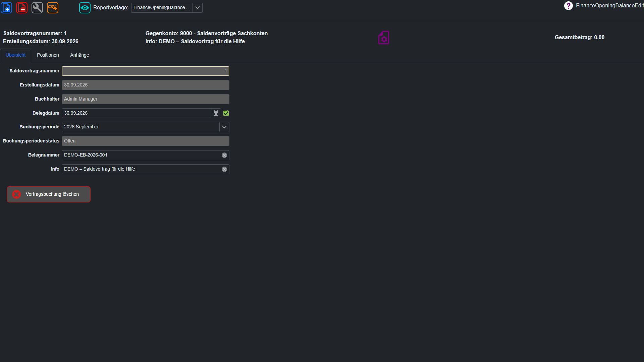Open the wrench settings tool

(x=37, y=7)
